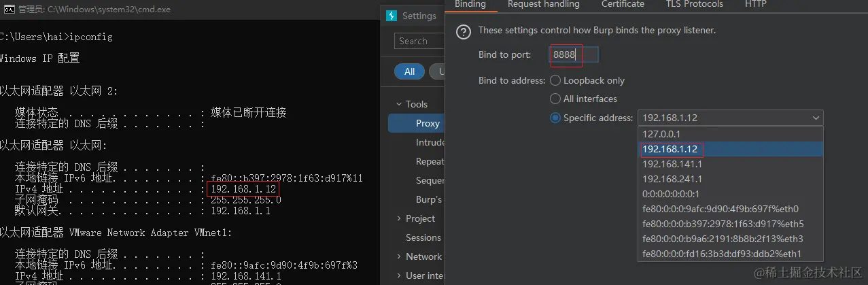Click the Burp Suite logo icon in Settings

click(x=391, y=16)
